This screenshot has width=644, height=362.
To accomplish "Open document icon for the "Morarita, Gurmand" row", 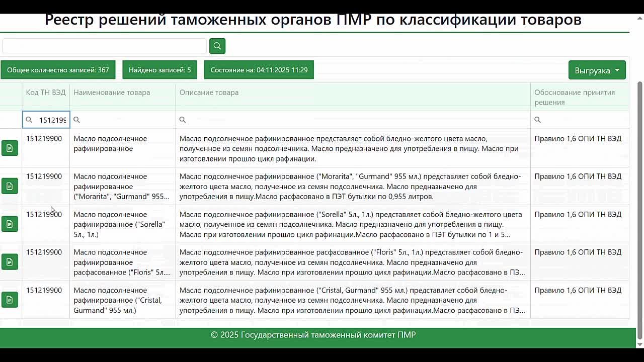I will pos(10,186).
